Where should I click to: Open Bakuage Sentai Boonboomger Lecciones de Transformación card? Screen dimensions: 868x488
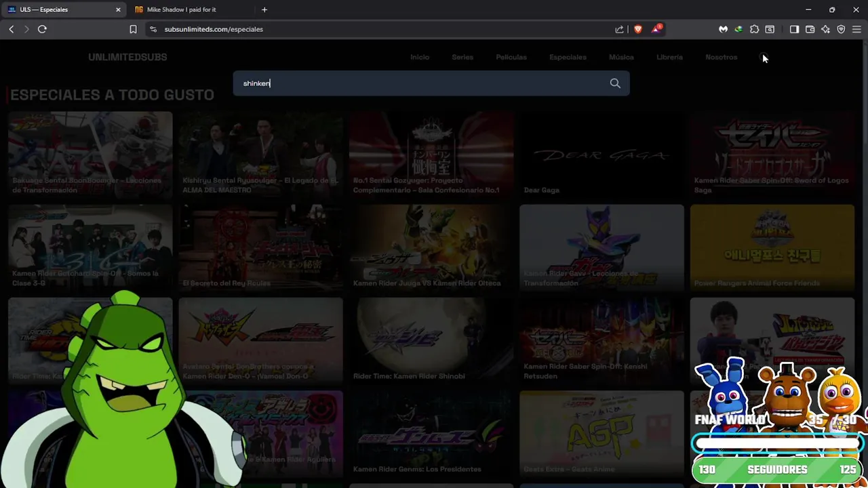coord(90,155)
